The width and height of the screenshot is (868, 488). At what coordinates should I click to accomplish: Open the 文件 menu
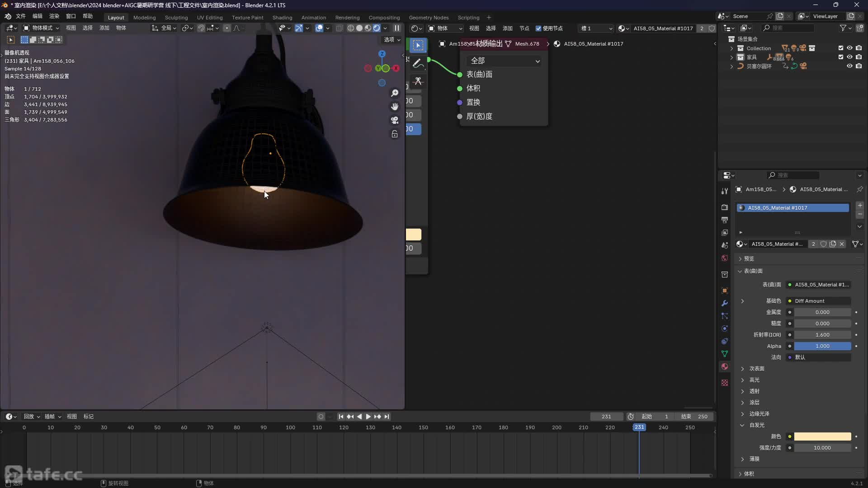click(x=21, y=16)
